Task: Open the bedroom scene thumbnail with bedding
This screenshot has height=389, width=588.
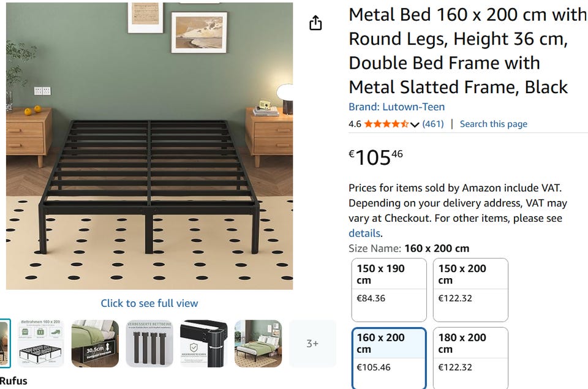Action: point(258,344)
